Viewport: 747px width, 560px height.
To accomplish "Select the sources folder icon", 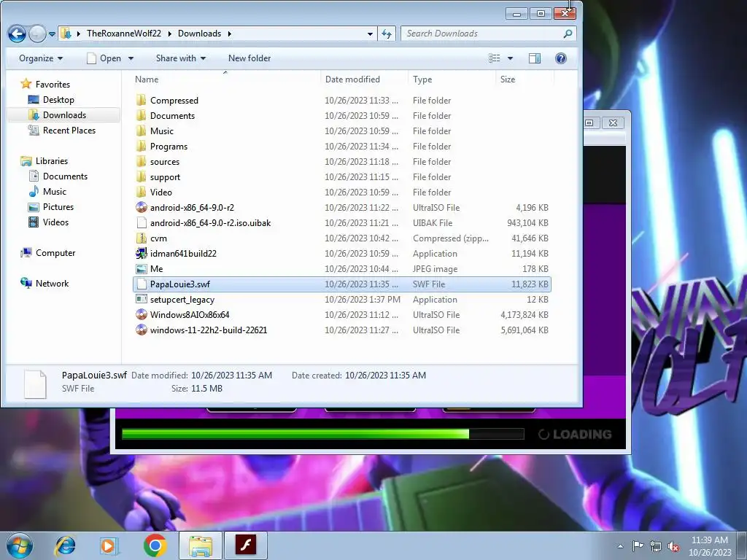I will (x=141, y=161).
